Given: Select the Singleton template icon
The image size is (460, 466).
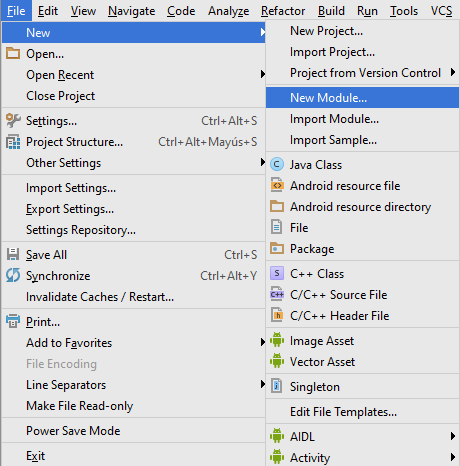Looking at the screenshot, I should pyautogui.click(x=277, y=386).
